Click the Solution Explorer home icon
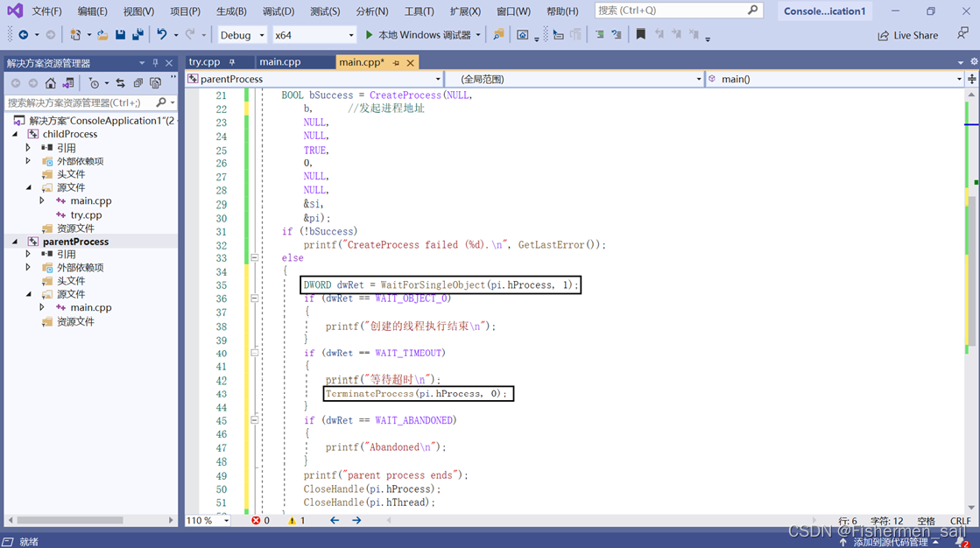Viewport: 980px width, 548px height. [x=51, y=83]
